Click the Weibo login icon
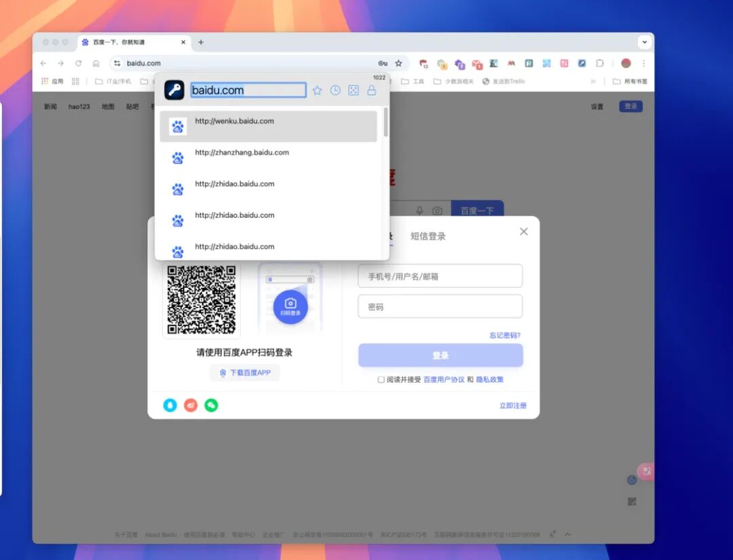This screenshot has height=560, width=733. pyautogui.click(x=191, y=405)
